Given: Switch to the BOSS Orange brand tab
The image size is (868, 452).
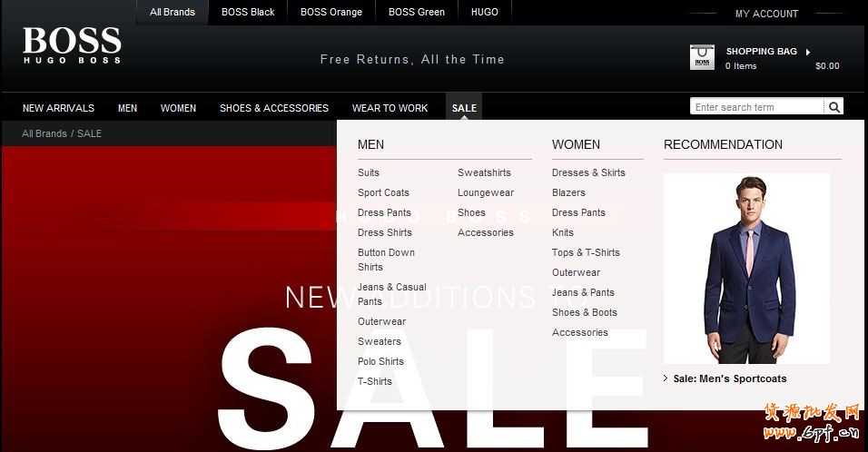Looking at the screenshot, I should [331, 12].
